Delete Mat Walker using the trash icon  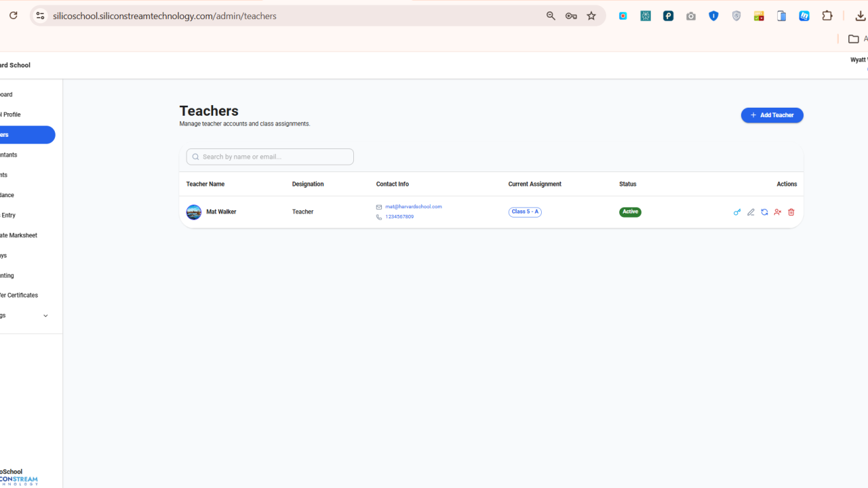click(x=791, y=212)
